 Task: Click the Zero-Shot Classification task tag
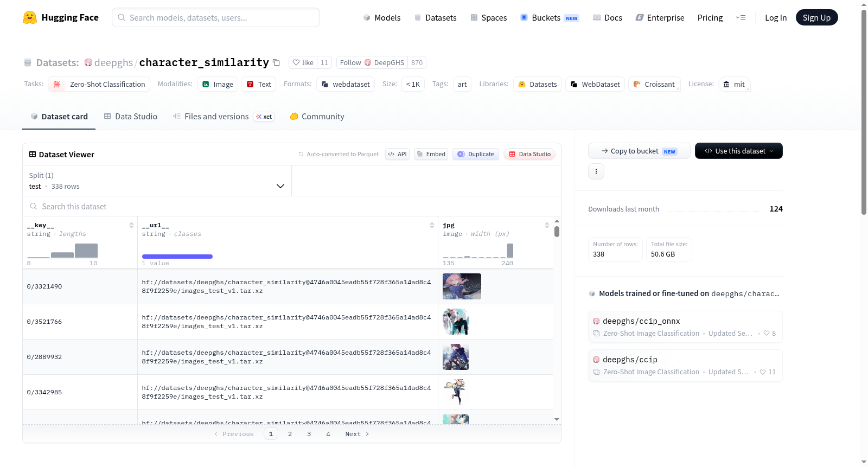(99, 84)
